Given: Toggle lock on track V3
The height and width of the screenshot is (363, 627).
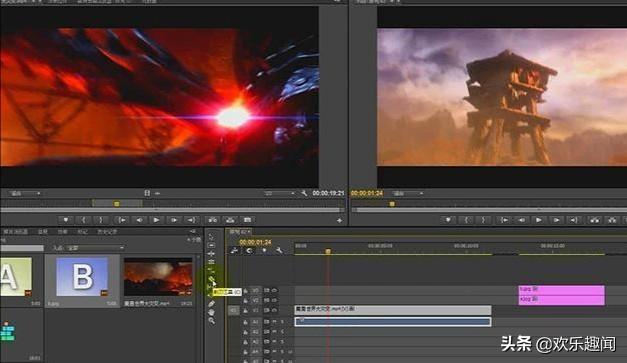Looking at the screenshot, I should pos(246,290).
